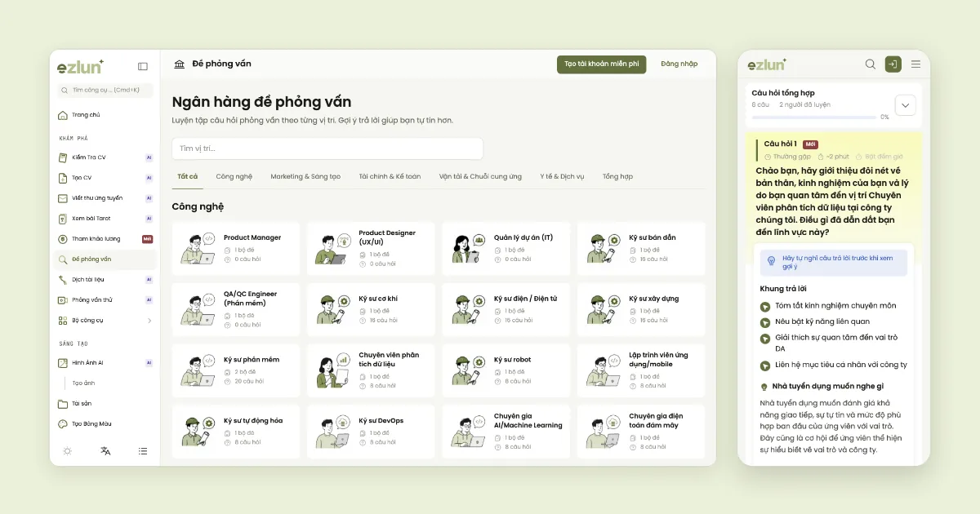
Task: Click Tạo tài khoản miễn phí button
Action: coord(602,64)
